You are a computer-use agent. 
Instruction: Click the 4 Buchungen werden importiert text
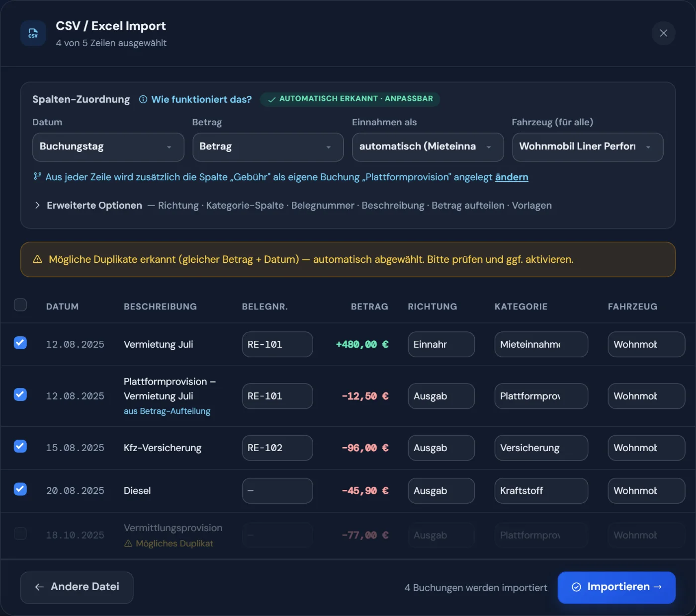point(476,588)
